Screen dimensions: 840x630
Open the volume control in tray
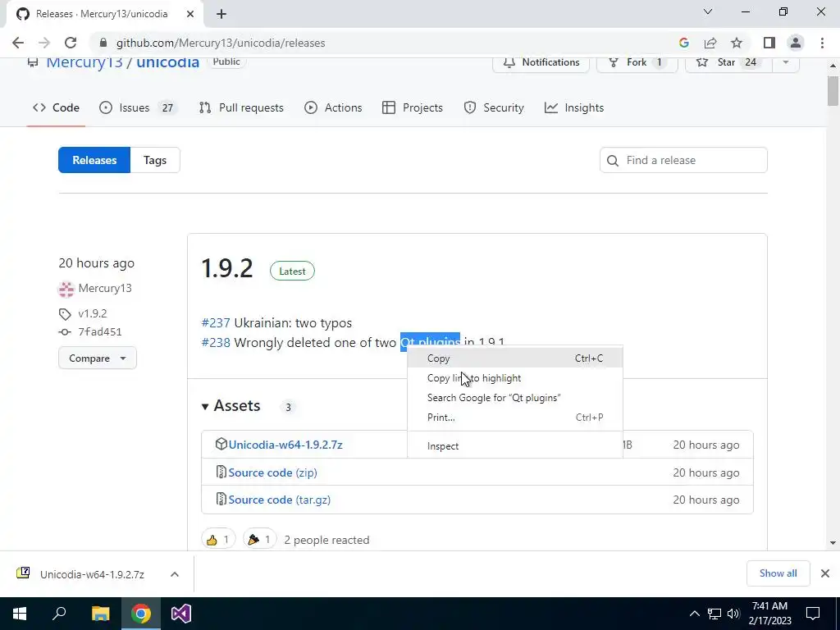pyautogui.click(x=733, y=614)
